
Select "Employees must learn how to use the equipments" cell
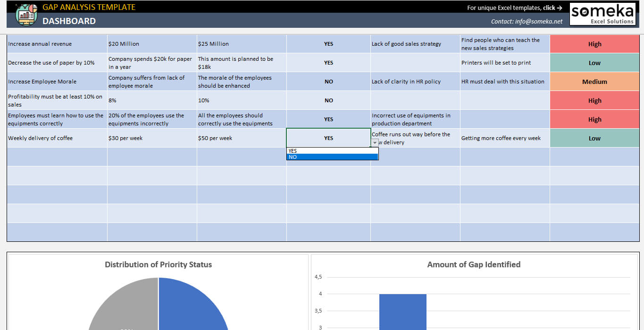(x=57, y=119)
